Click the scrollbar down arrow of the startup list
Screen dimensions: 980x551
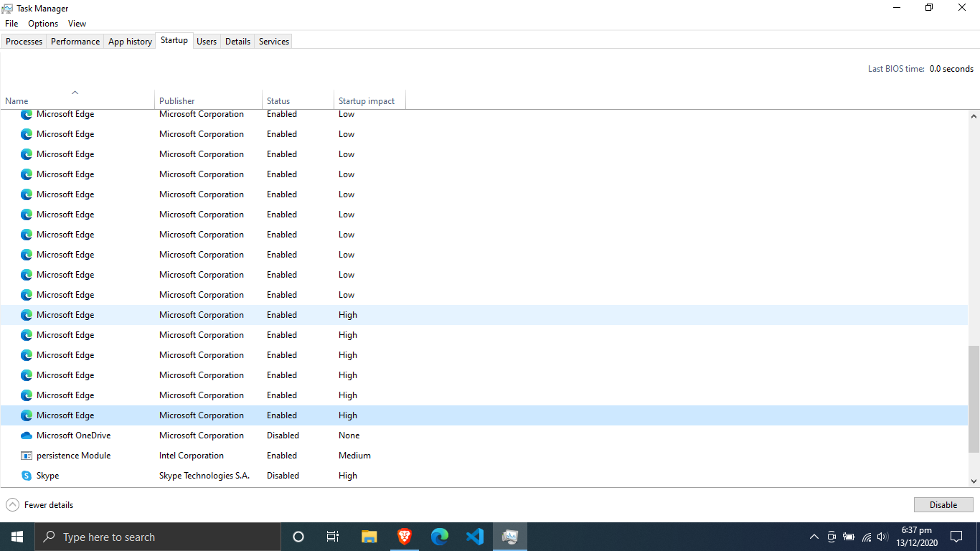pos(974,481)
